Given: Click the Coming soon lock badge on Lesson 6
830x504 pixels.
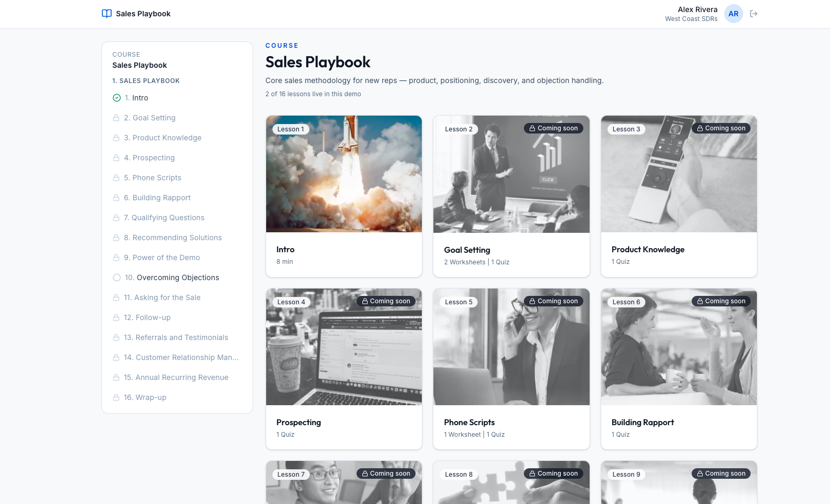Looking at the screenshot, I should pyautogui.click(x=721, y=301).
